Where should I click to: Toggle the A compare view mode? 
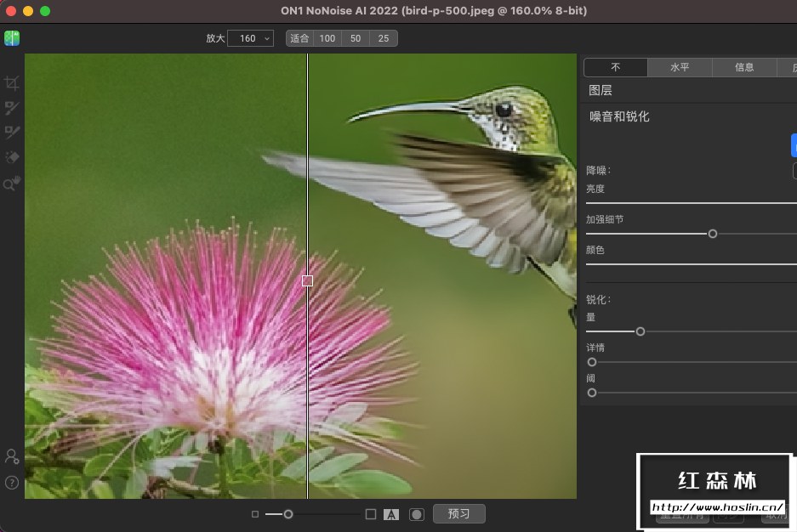coord(391,514)
